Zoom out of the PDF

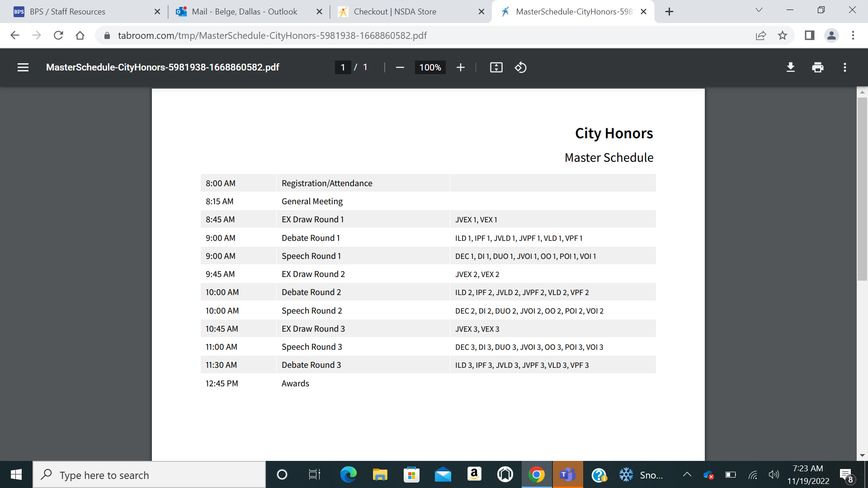point(400,67)
